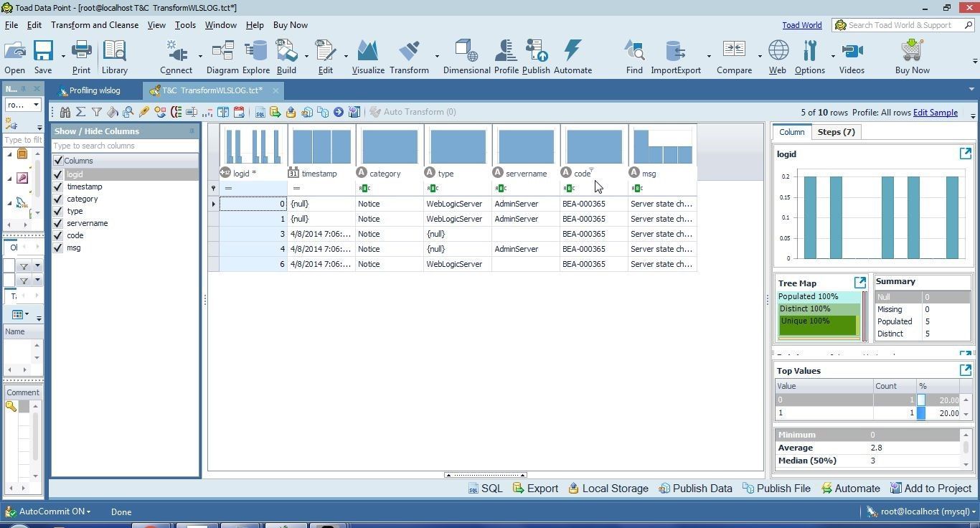This screenshot has height=528, width=980.
Task: Click the calendar date transform icon
Action: click(x=239, y=112)
